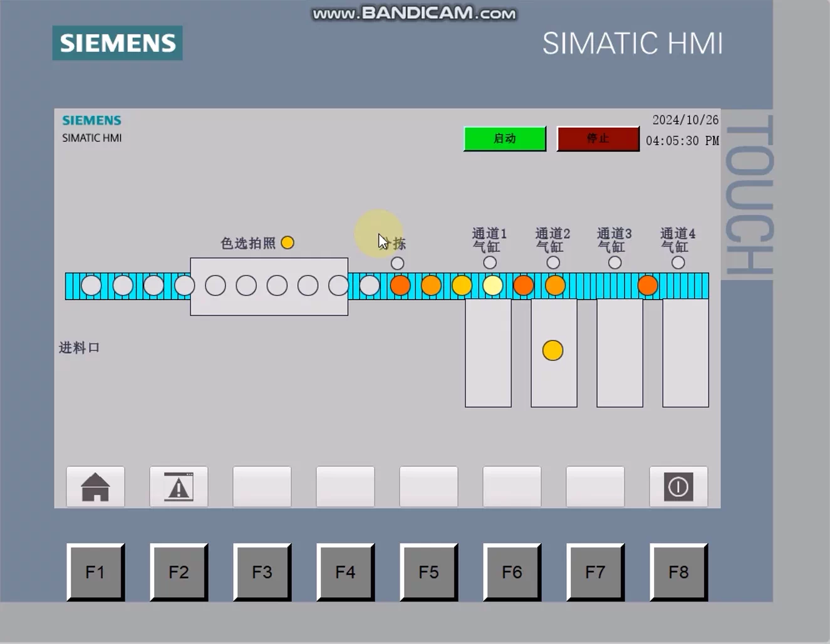Click the F1 function key
Viewport: 830px width, 644px height.
pos(95,572)
